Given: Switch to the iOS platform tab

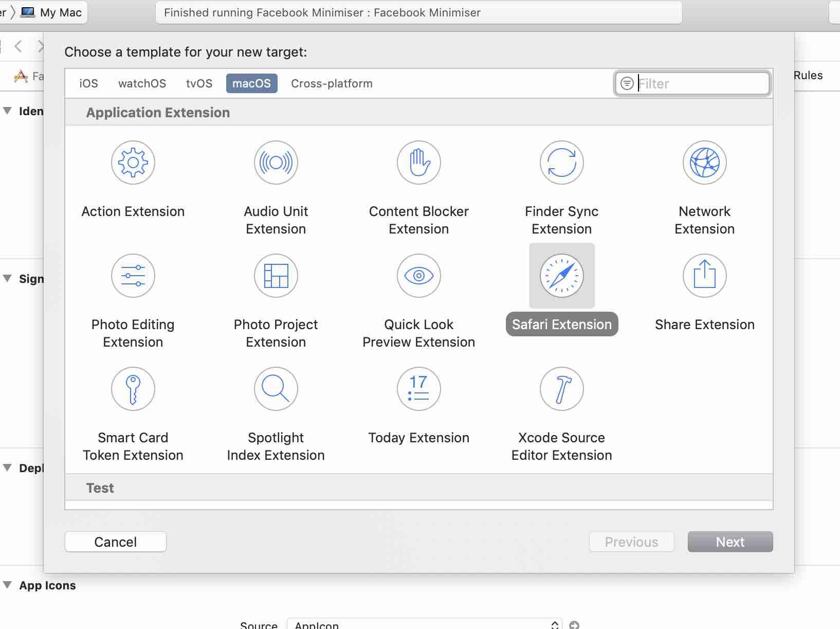Looking at the screenshot, I should click(x=88, y=83).
